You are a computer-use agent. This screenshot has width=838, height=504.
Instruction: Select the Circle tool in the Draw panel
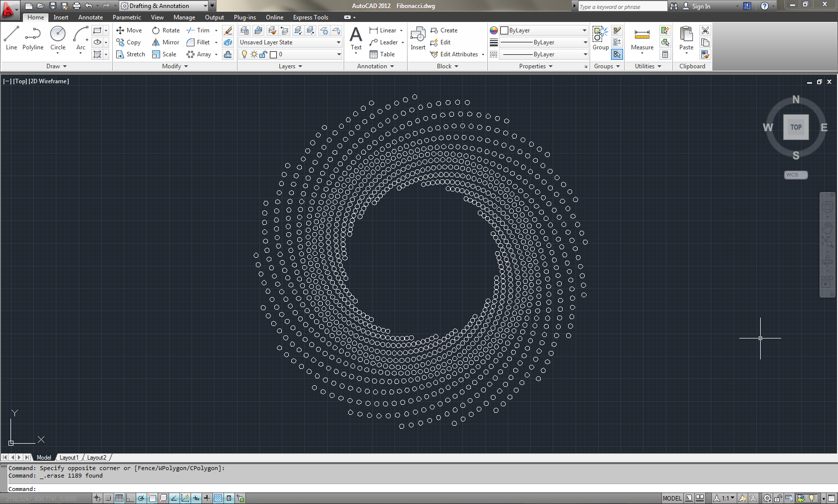[x=57, y=35]
